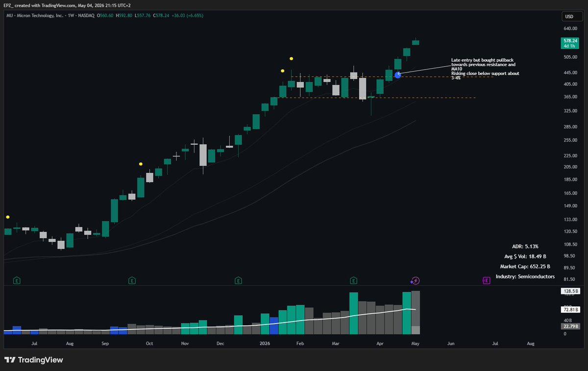Open the December earnings E marker
Viewport: 588px width, 371px height.
pos(238,281)
